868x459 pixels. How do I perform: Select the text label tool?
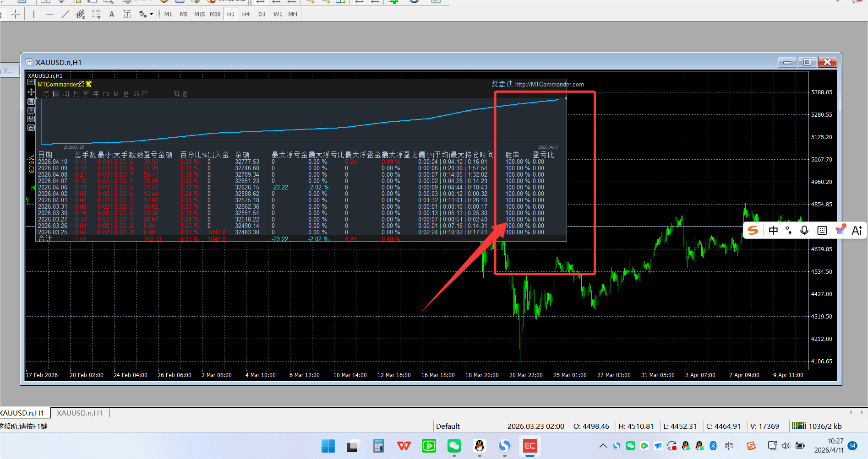[x=127, y=14]
